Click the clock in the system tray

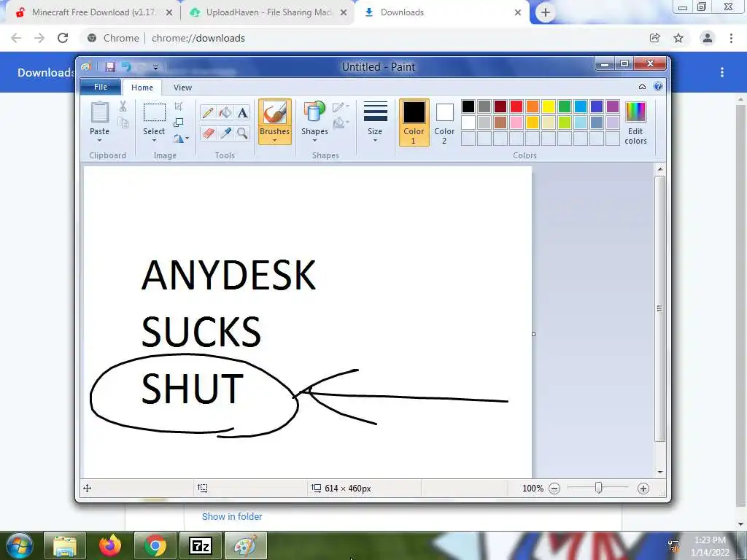[710, 546]
